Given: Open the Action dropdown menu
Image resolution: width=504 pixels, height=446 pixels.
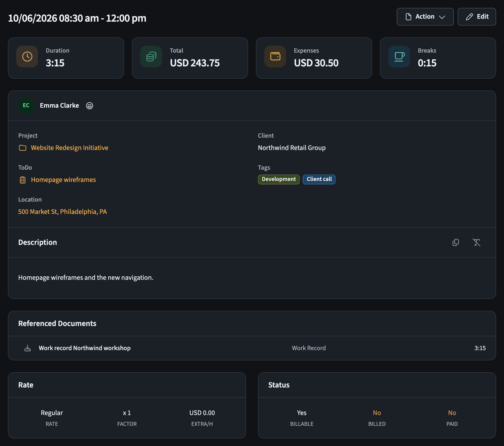Looking at the screenshot, I should (425, 17).
